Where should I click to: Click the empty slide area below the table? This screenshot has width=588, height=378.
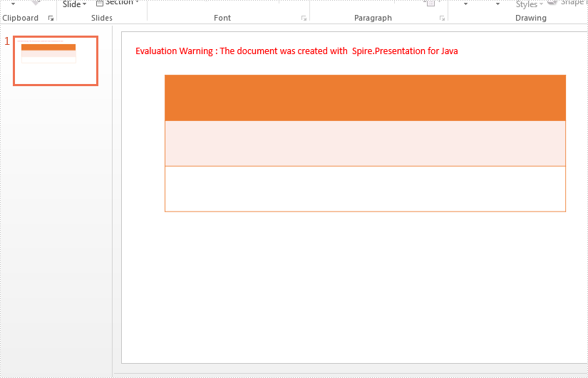pyautogui.click(x=356, y=285)
